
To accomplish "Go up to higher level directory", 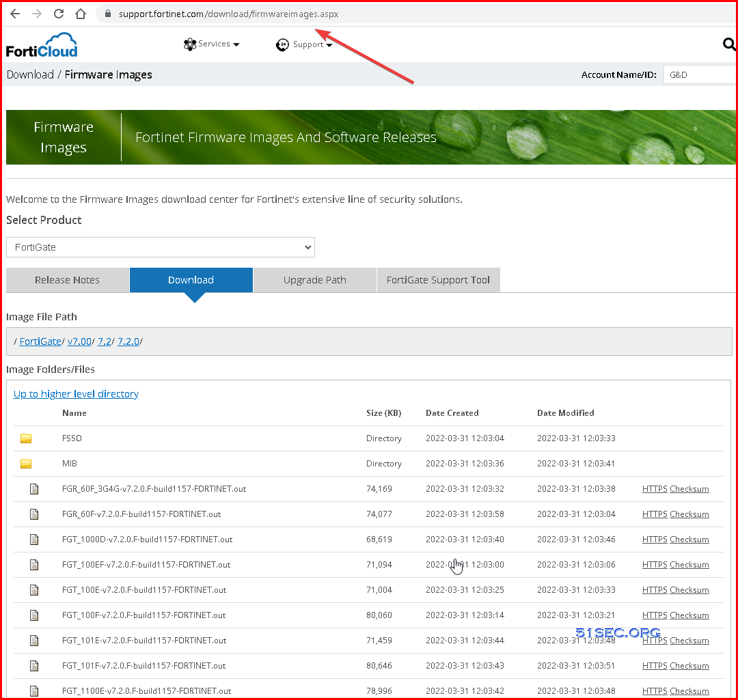I will [x=76, y=394].
